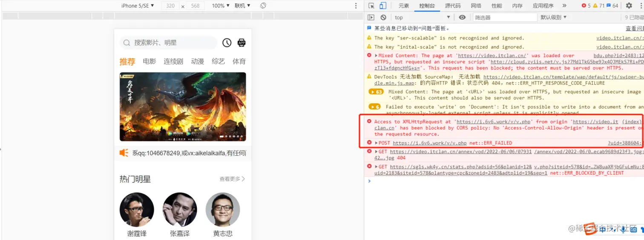Screen dimensions: 644x240
Task: Open the bdu.php source link
Action: pos(618,56)
